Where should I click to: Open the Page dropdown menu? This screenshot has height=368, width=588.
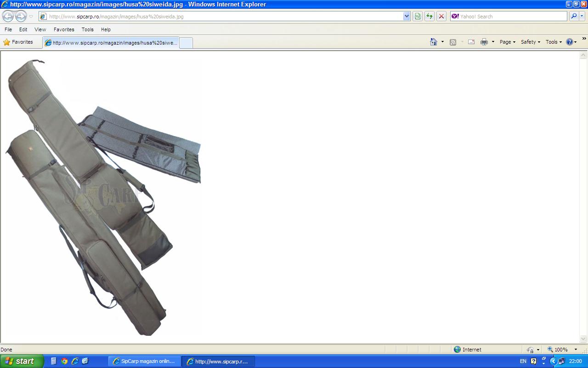click(x=508, y=42)
